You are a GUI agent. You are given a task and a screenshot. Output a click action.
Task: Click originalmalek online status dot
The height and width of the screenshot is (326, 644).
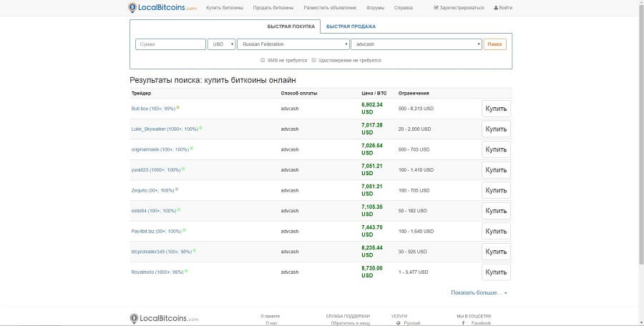[191, 149]
